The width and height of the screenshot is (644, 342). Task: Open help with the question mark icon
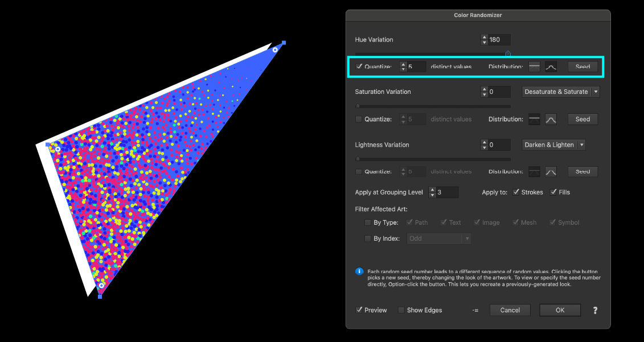click(595, 310)
